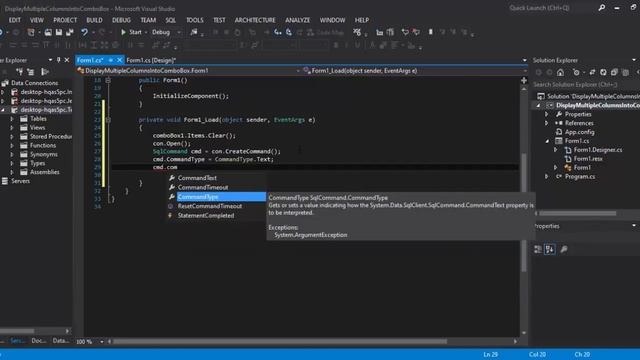Image resolution: width=640 pixels, height=360 pixels.
Task: Close the Server Explorer panel
Action: [67, 60]
